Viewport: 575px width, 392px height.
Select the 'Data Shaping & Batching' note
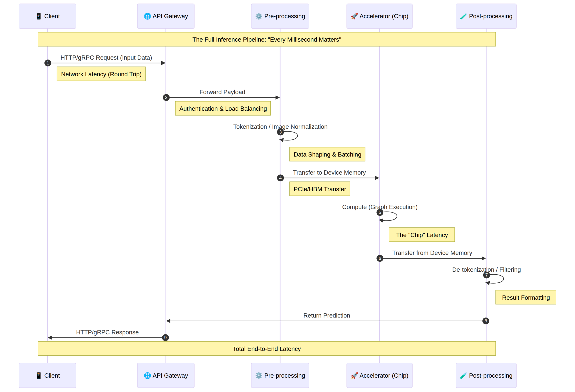(x=327, y=154)
